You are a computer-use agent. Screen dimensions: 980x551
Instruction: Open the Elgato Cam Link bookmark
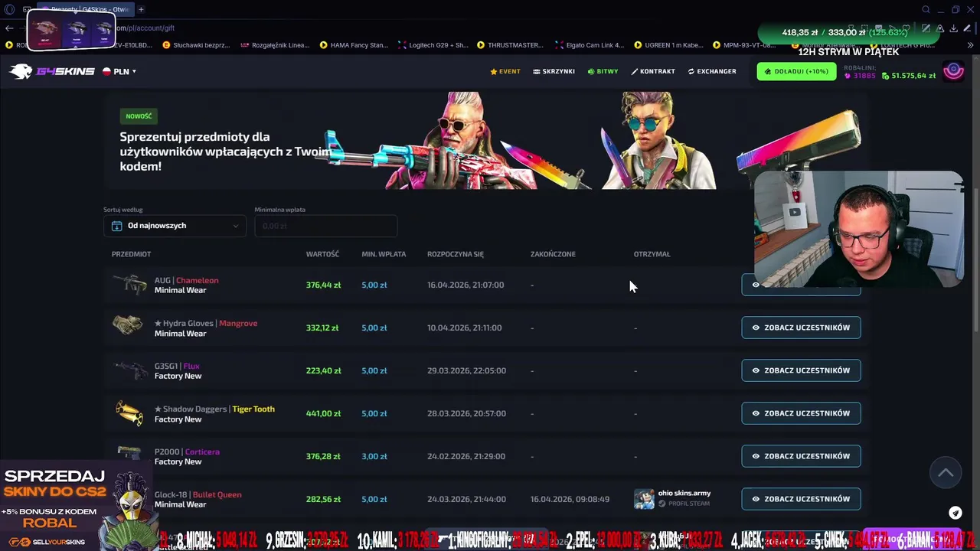[x=590, y=45]
